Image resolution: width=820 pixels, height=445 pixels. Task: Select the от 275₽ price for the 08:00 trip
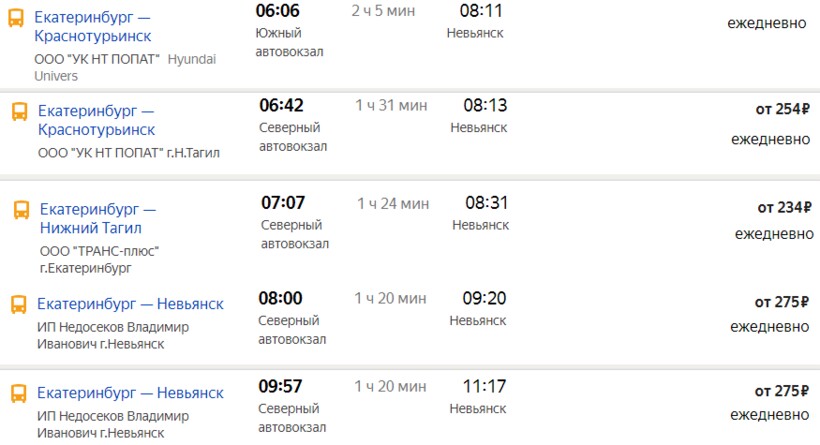782,302
